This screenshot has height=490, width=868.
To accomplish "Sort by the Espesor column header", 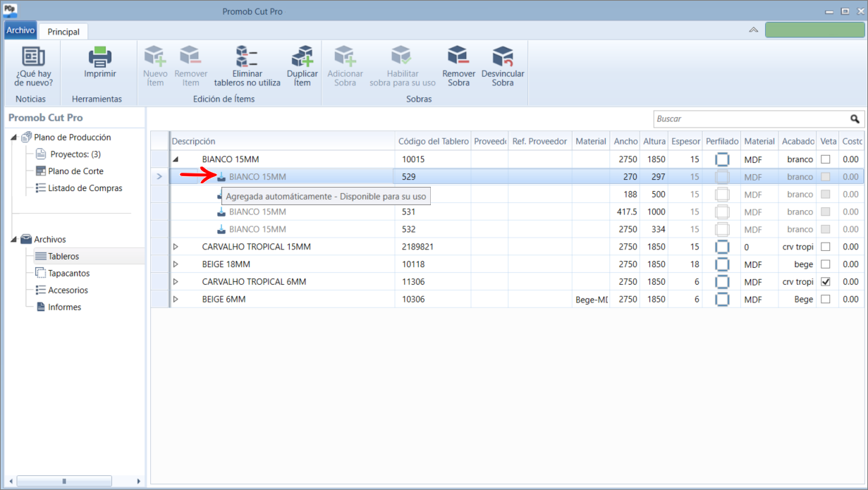I will [686, 141].
